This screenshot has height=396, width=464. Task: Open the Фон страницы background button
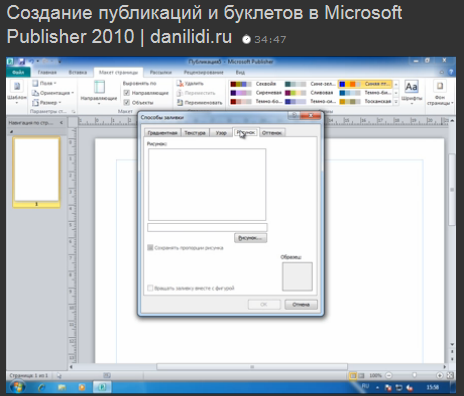[440, 92]
